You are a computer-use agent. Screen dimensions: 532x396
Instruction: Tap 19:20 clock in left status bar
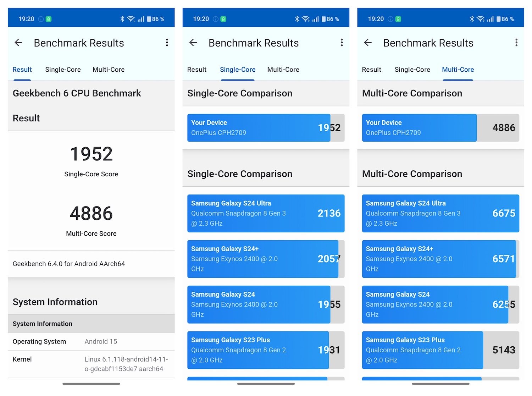click(26, 19)
